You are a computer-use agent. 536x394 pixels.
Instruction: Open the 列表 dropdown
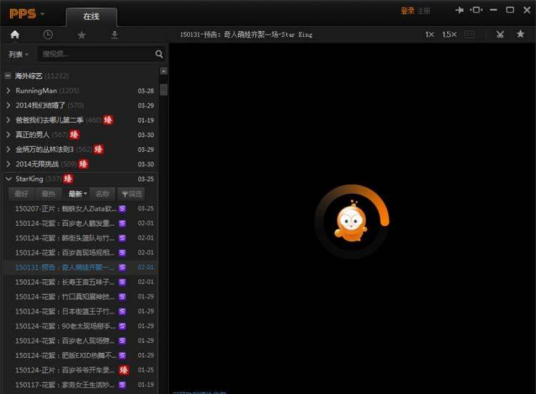18,54
